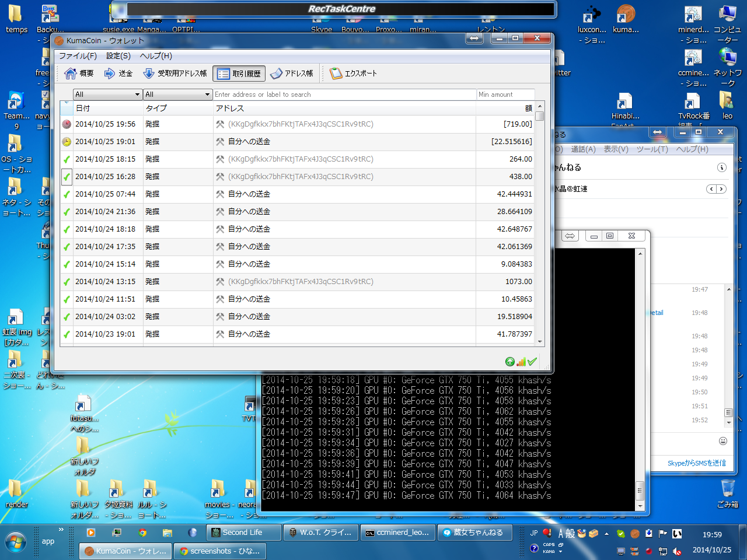Toggle the 取引履歴 transaction history view
Screen dimensions: 747x560
click(239, 73)
